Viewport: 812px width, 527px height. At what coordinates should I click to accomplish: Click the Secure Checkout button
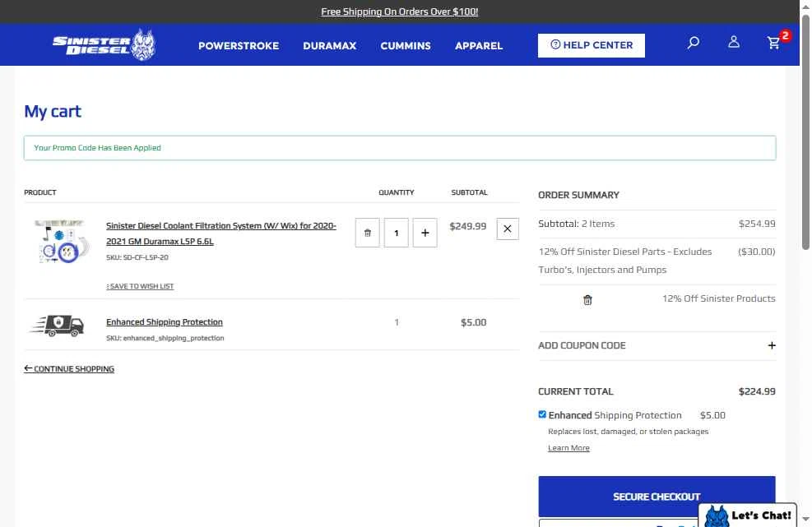[x=657, y=497]
